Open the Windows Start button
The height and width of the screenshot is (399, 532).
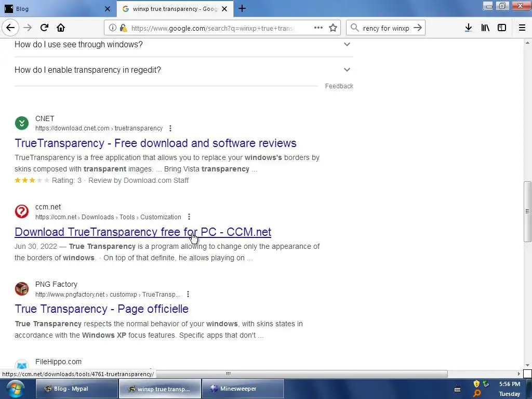(x=16, y=389)
